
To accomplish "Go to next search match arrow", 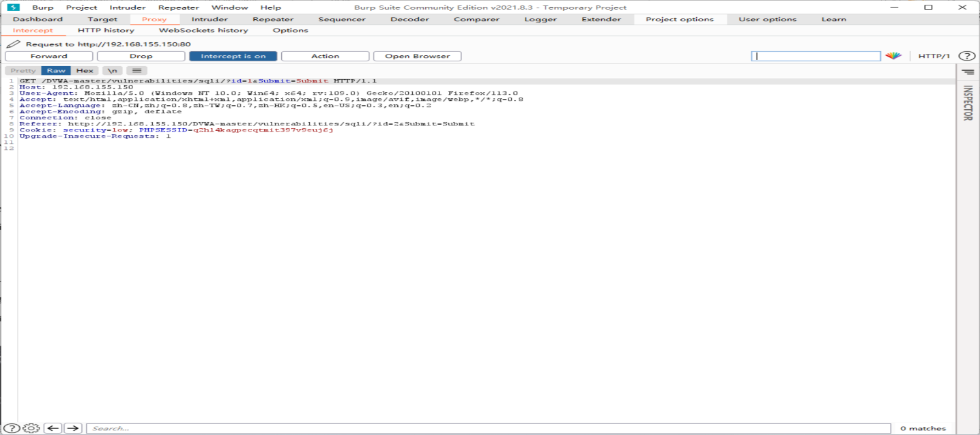I will pyautogui.click(x=73, y=428).
